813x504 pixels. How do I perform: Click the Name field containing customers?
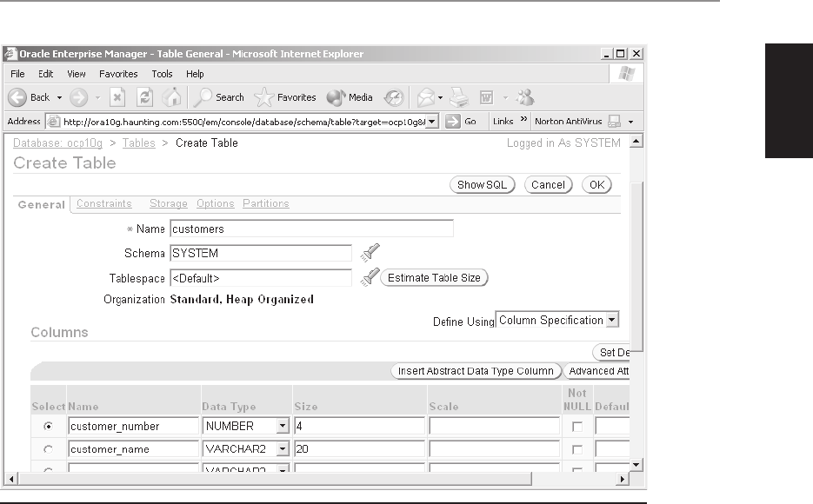(x=311, y=229)
